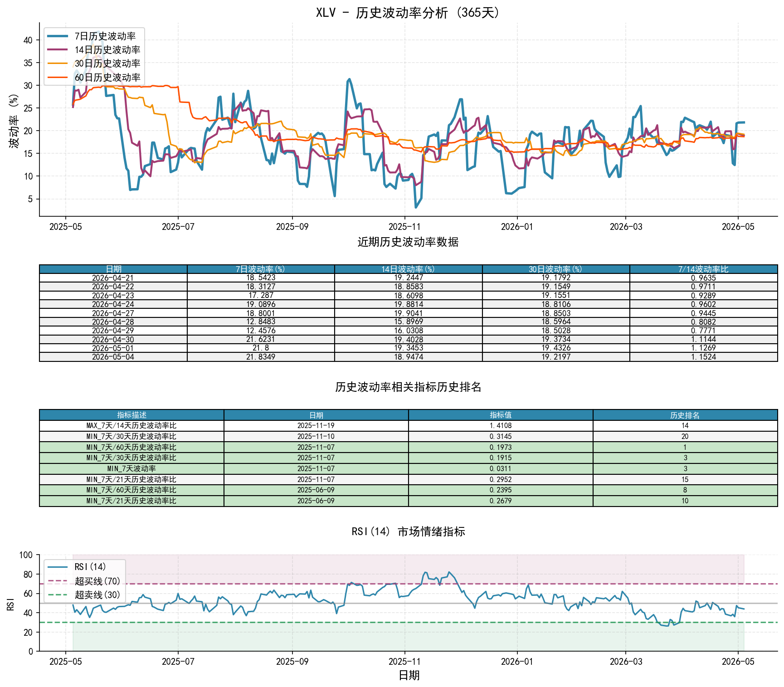Viewport: 784px width, 687px height.
Task: Click the '2026-03' tick under the RSI chart
Action: pos(626,662)
